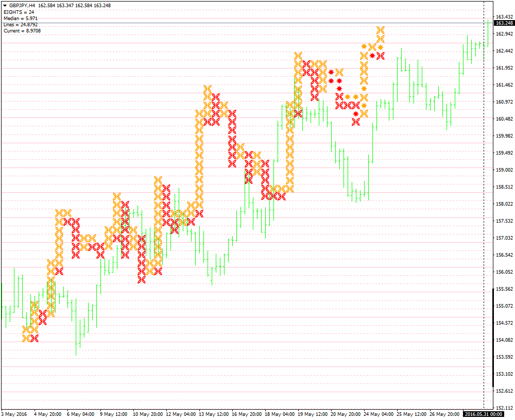
Task: Select the Median = 5.971 label
Action: (21, 19)
